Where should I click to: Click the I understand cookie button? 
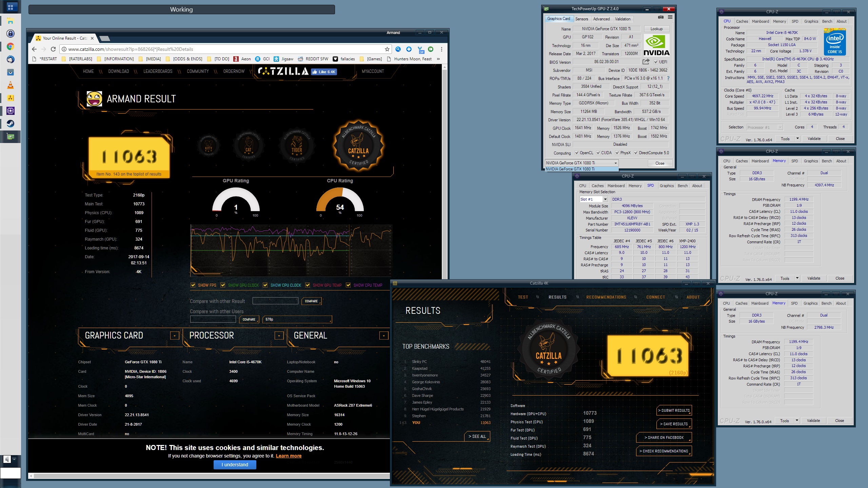pyautogui.click(x=235, y=465)
